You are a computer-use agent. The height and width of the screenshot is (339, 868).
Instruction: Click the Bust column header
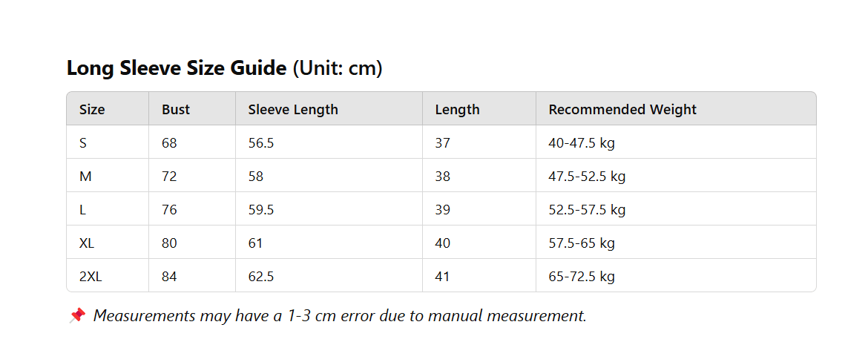coord(176,110)
